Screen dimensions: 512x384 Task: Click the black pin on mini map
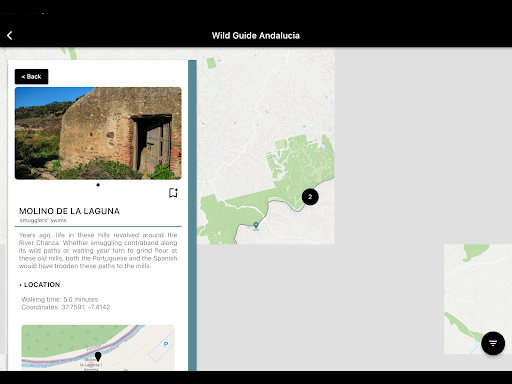click(98, 356)
